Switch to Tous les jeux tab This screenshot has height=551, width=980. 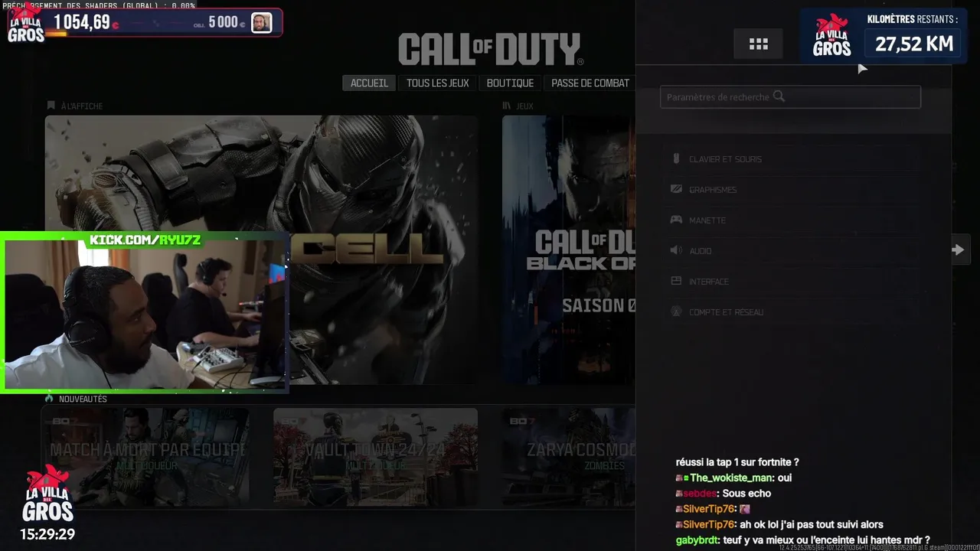437,83
